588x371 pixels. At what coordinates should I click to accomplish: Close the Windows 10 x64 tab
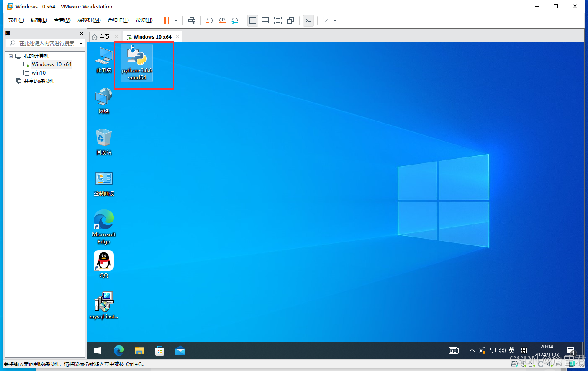[x=177, y=36]
